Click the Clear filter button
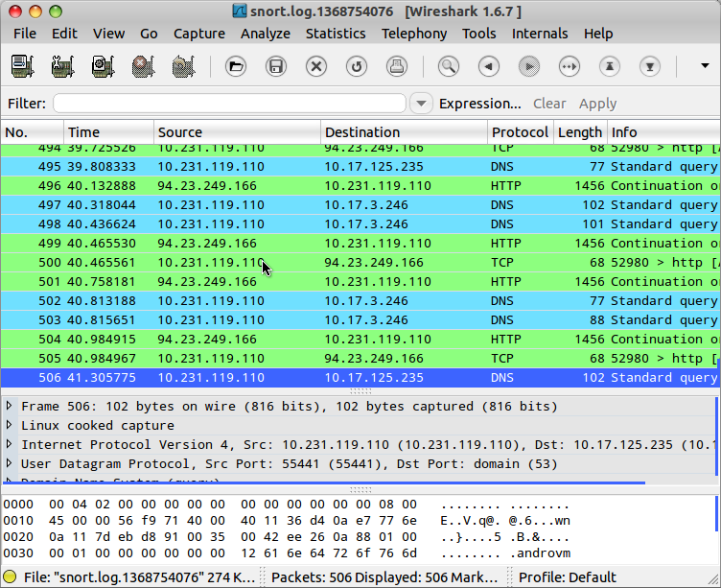This screenshot has width=721, height=588. tap(549, 104)
